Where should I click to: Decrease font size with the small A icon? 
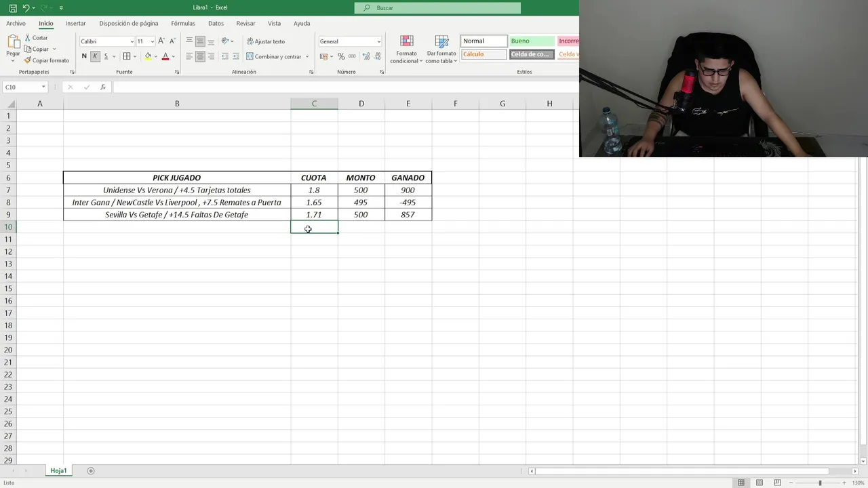(172, 41)
